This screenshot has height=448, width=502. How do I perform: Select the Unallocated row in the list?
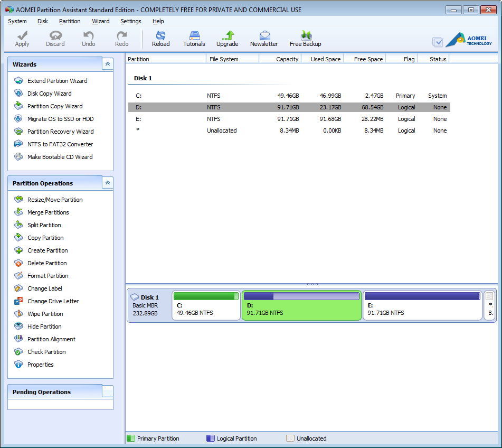coord(289,130)
